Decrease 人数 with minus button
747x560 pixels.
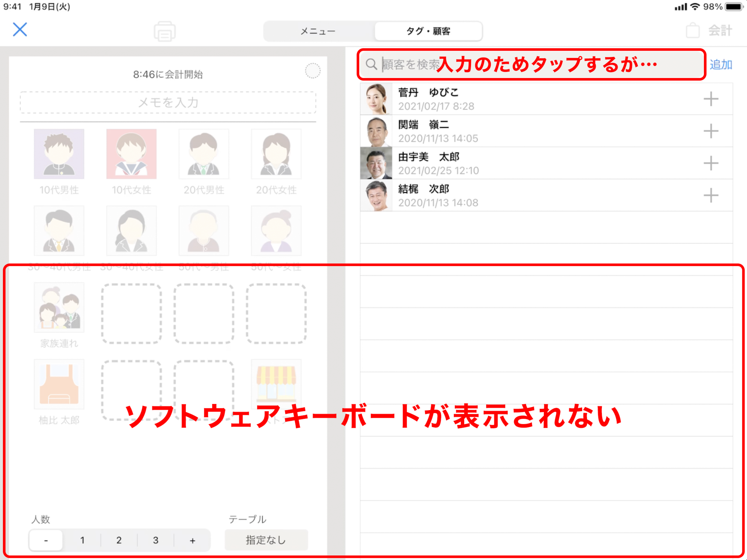click(x=46, y=540)
